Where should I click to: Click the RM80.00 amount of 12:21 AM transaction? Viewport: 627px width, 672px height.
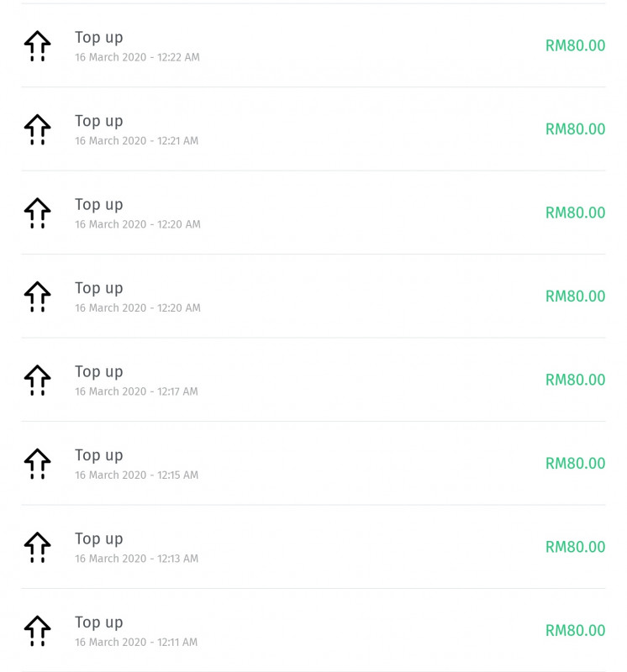[575, 129]
